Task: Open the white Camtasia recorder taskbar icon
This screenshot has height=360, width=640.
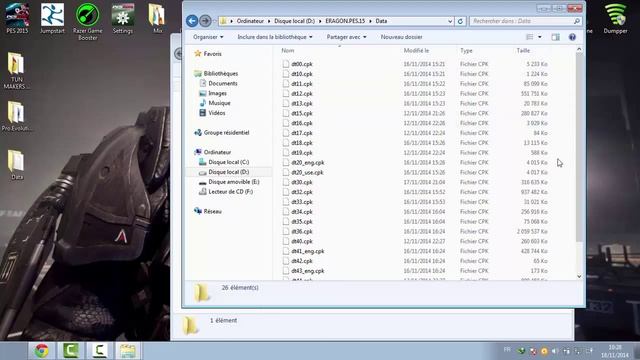Action: [x=99, y=351]
